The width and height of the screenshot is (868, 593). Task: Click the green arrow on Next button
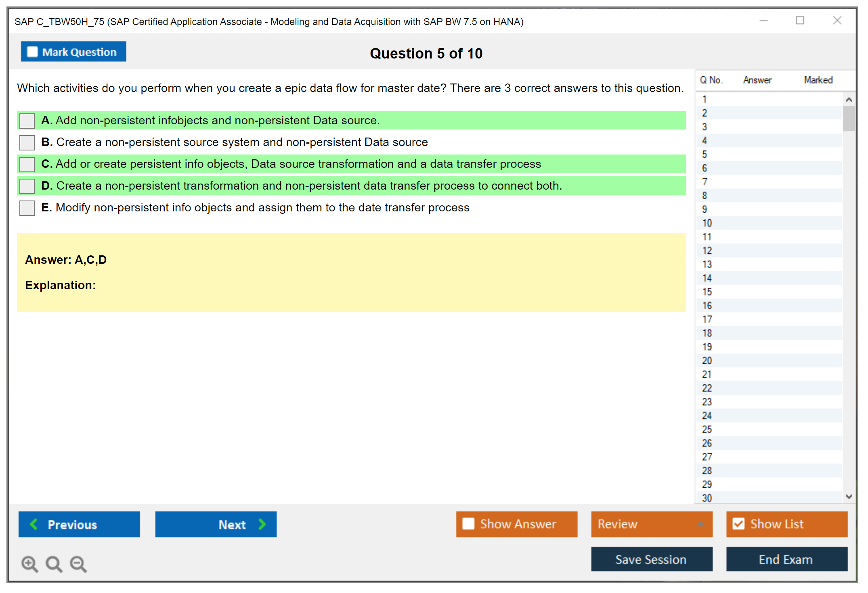262,524
